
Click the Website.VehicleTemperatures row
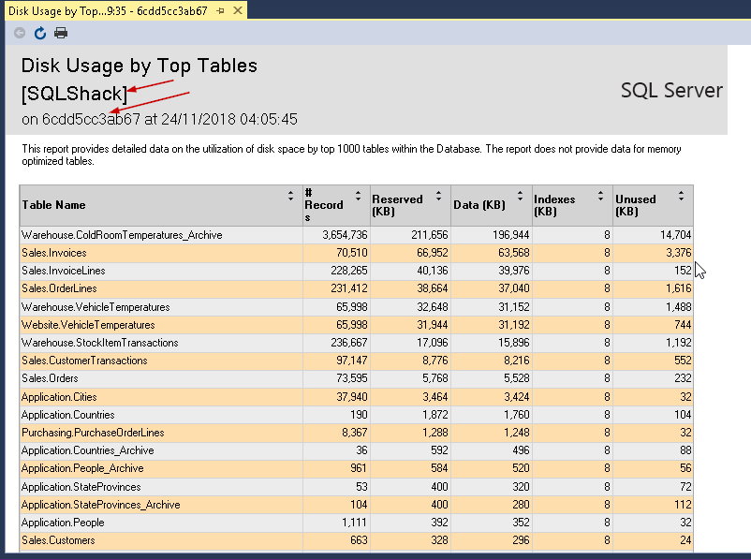pyautogui.click(x=88, y=325)
